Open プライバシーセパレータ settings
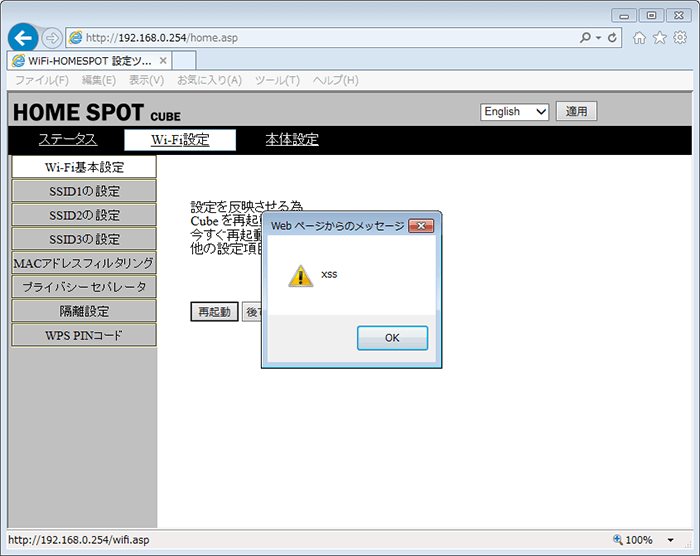 click(x=84, y=287)
